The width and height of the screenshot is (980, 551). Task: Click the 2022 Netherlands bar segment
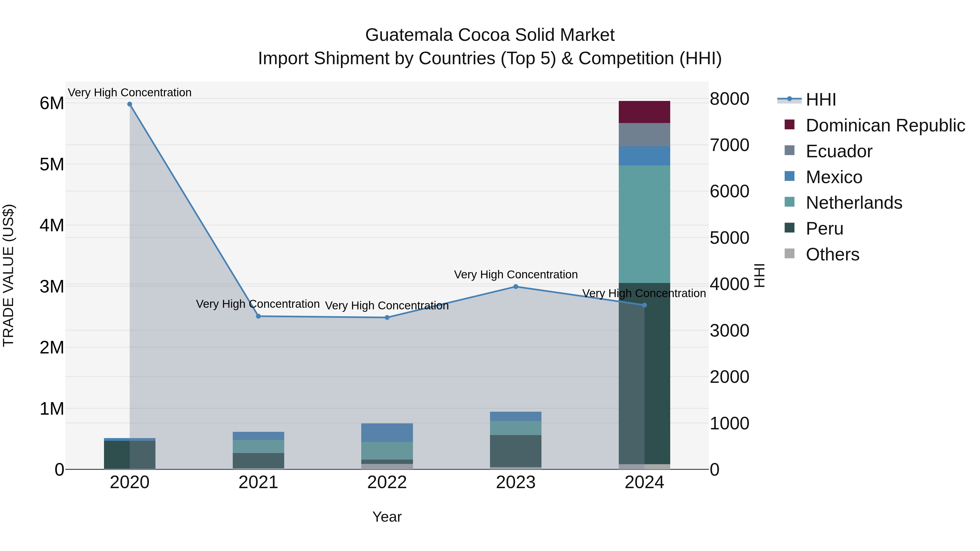387,451
